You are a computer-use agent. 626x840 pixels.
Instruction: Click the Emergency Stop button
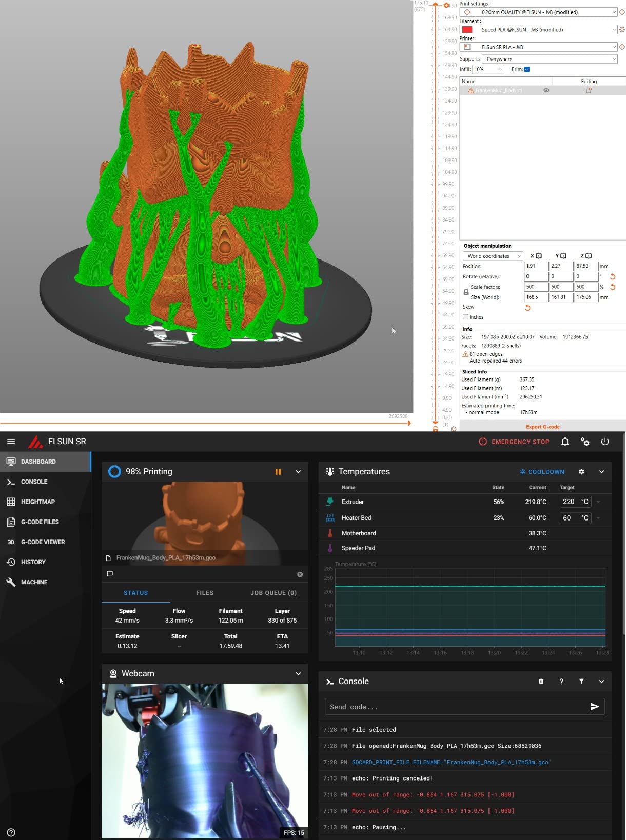click(514, 442)
